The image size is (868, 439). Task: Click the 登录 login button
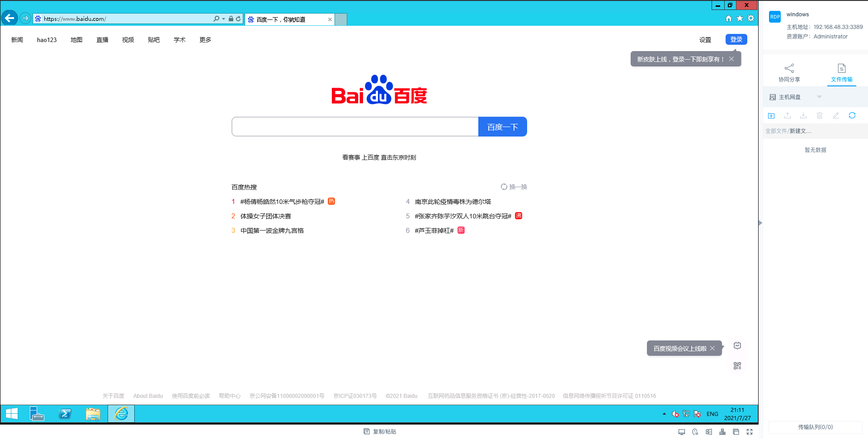736,39
